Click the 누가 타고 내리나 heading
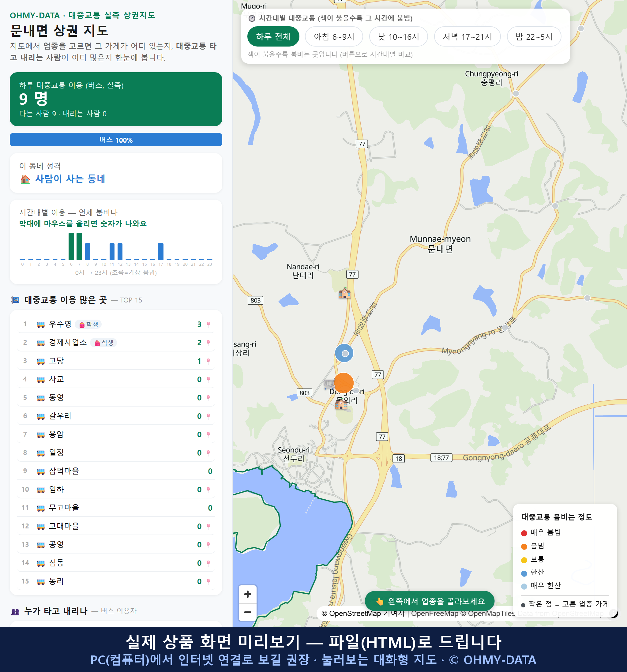The width and height of the screenshot is (627, 672). (x=56, y=611)
